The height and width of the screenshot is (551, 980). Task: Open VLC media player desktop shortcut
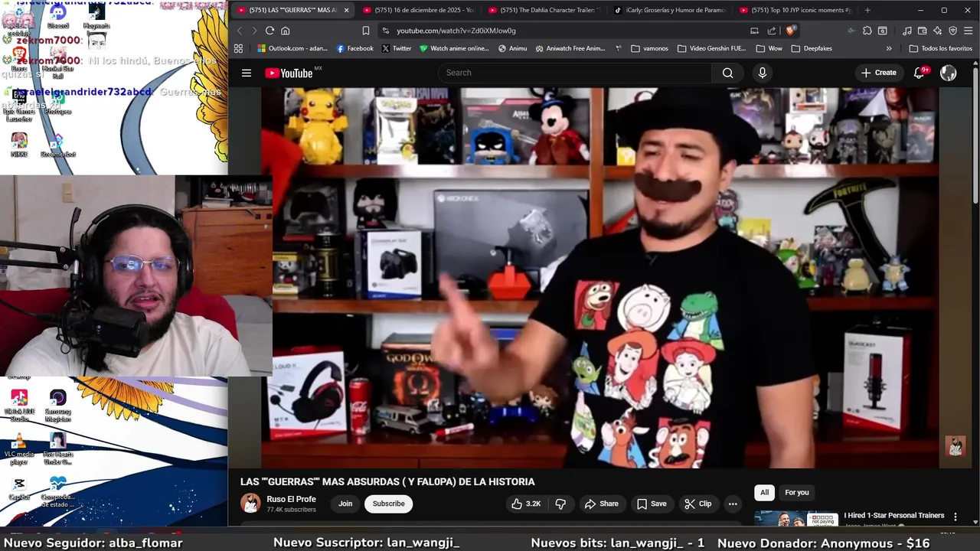19,450
